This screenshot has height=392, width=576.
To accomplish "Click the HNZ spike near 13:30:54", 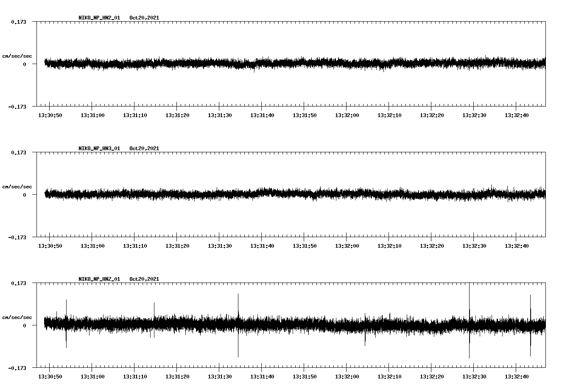I will coord(66,323).
